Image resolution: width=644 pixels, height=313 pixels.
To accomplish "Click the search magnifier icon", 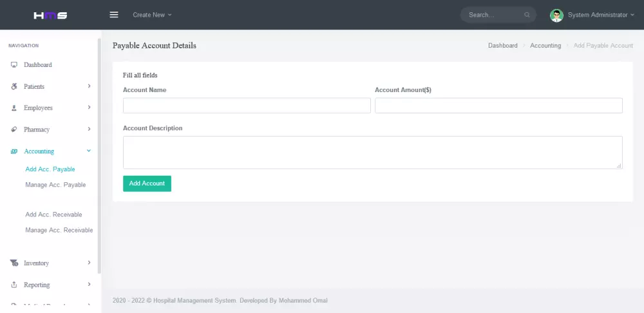I will pyautogui.click(x=527, y=15).
